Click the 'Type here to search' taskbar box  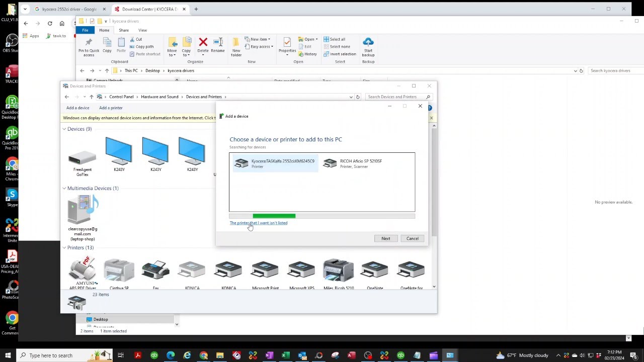[64, 355]
